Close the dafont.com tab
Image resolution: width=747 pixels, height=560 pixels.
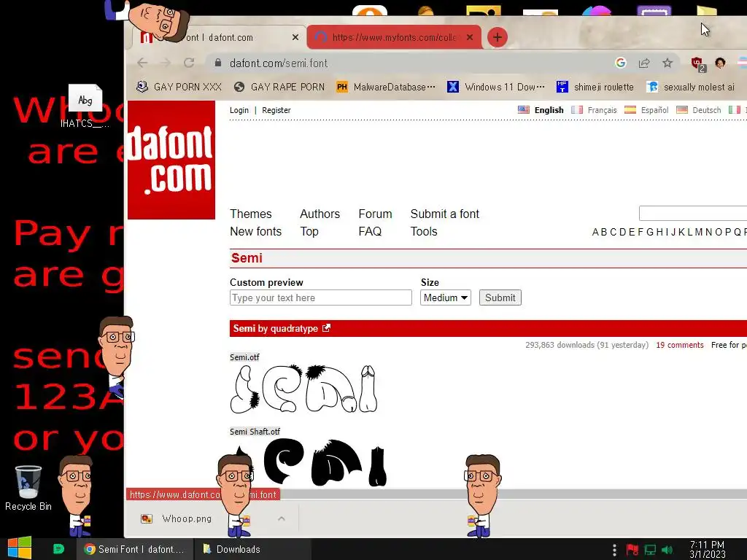click(295, 37)
